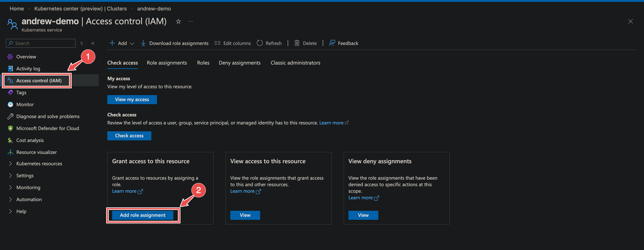Viewport: 644px width, 250px height.
Task: Expand the Help section
Action: 21,211
